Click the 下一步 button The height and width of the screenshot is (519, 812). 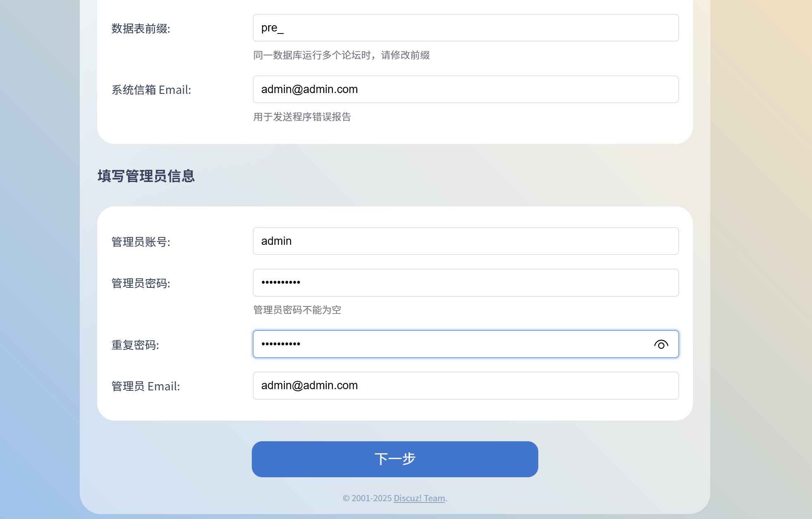pos(395,459)
